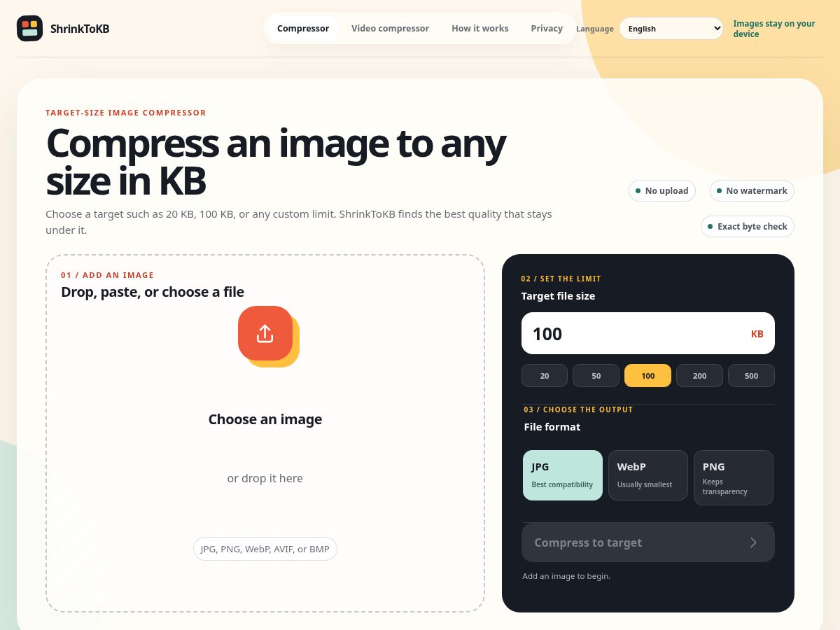Open the ShrinkToKB home link text

(80, 29)
